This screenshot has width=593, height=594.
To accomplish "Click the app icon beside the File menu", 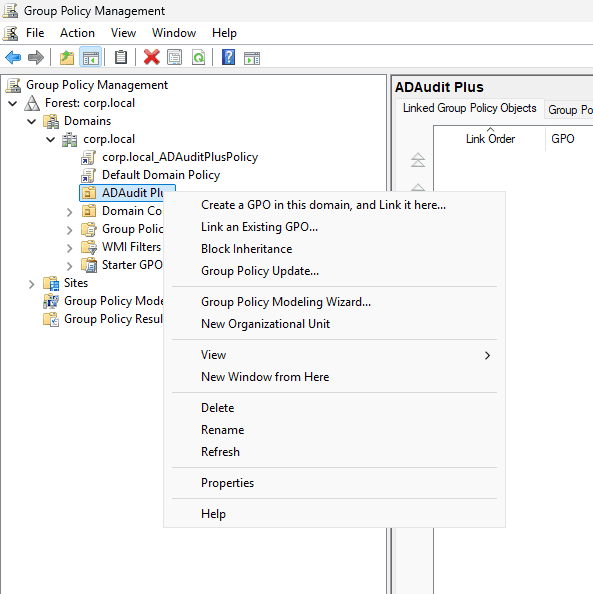I will pyautogui.click(x=10, y=33).
